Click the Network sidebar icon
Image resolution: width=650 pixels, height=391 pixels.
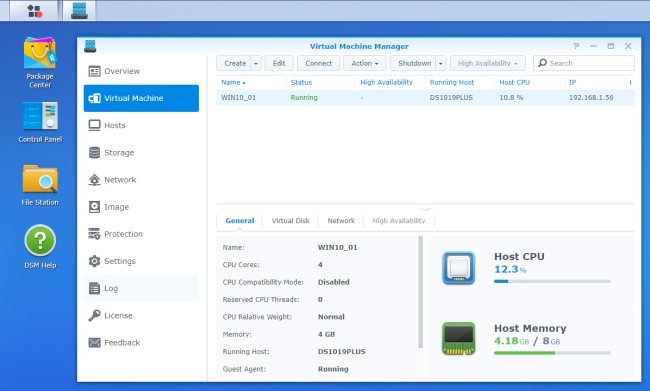pos(95,180)
